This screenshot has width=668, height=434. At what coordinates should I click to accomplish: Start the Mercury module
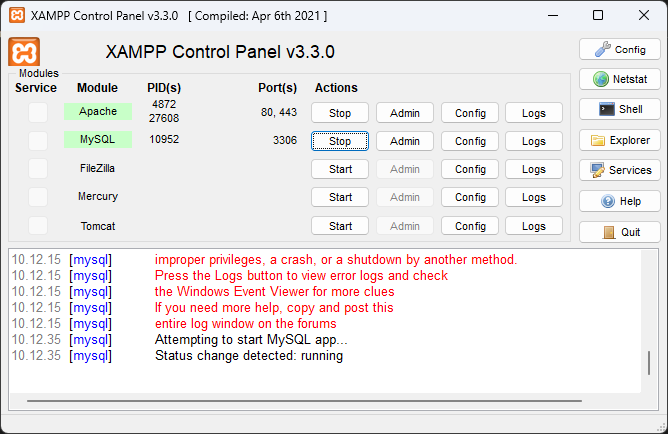pyautogui.click(x=340, y=197)
